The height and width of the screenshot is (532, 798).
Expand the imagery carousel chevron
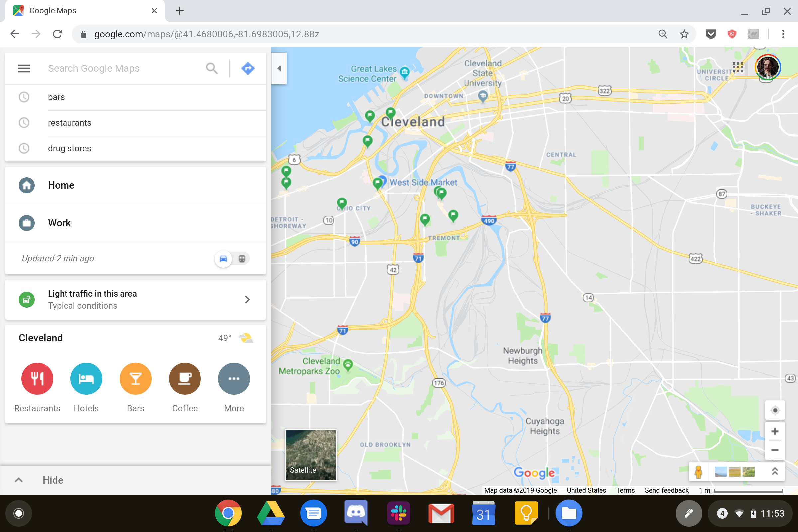click(775, 471)
